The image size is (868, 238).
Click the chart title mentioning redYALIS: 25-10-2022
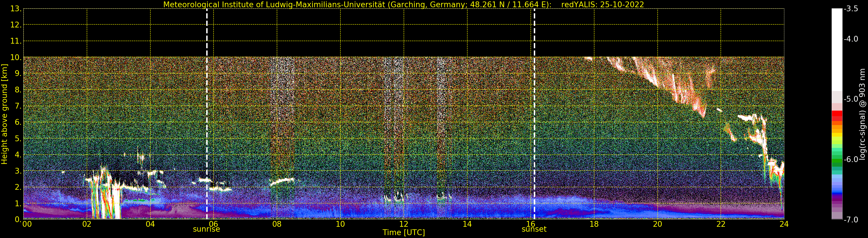tap(404, 5)
